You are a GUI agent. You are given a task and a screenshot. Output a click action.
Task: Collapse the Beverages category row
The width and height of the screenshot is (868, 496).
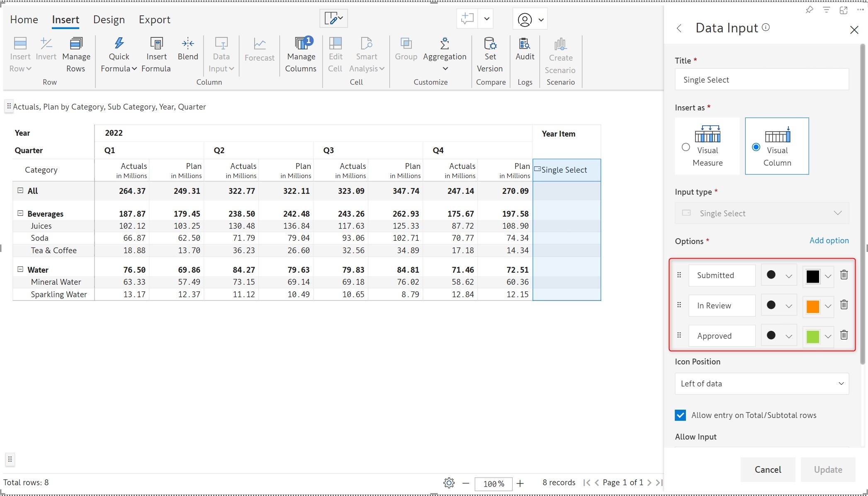(x=20, y=213)
